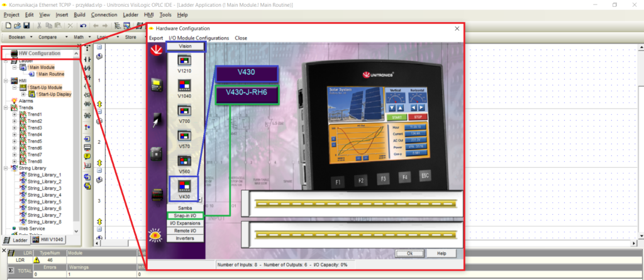Select the V700 controller icon
This screenshot has width=644, height=280.
(x=184, y=111)
